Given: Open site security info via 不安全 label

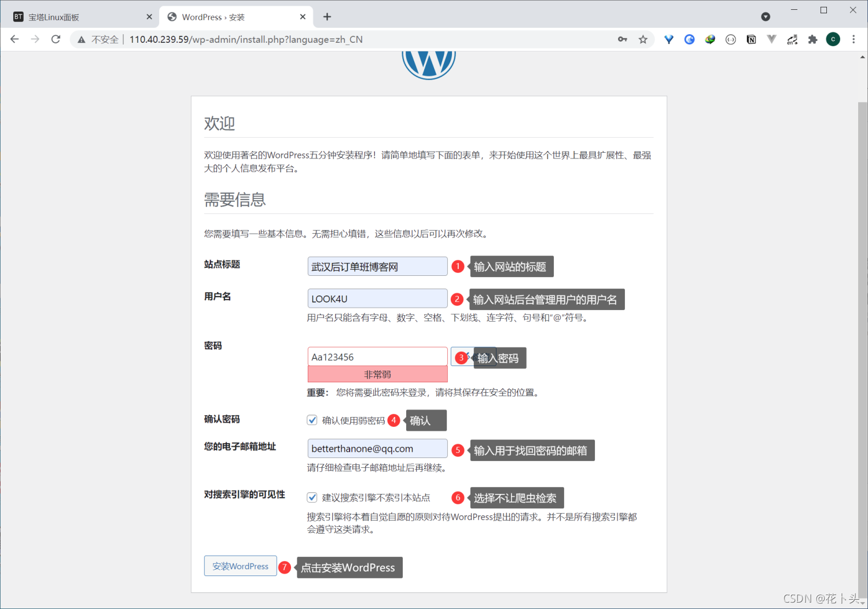Looking at the screenshot, I should 104,39.
